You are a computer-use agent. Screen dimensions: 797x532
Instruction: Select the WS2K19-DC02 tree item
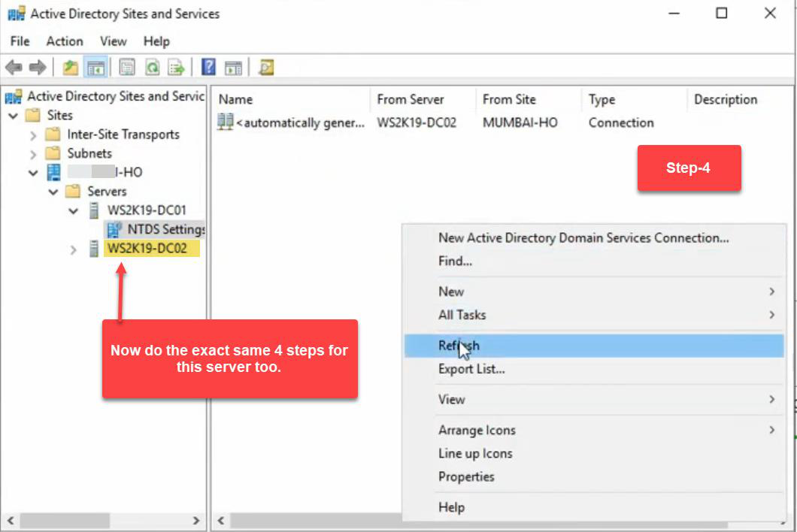(151, 249)
